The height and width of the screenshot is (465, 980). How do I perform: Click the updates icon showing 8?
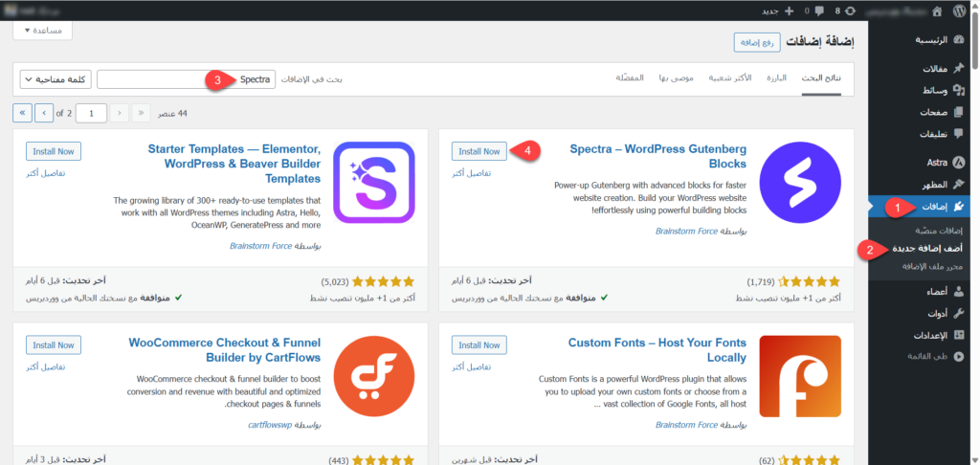click(x=850, y=11)
